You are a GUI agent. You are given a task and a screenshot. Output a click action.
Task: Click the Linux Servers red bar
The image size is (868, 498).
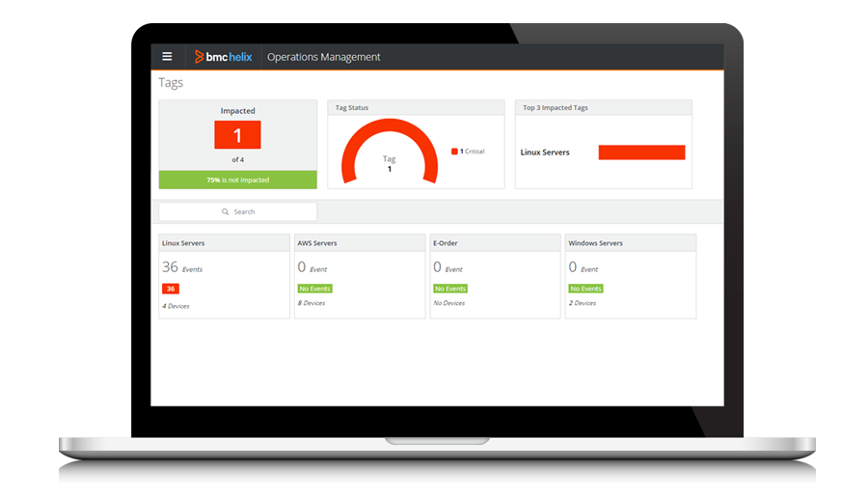click(641, 152)
